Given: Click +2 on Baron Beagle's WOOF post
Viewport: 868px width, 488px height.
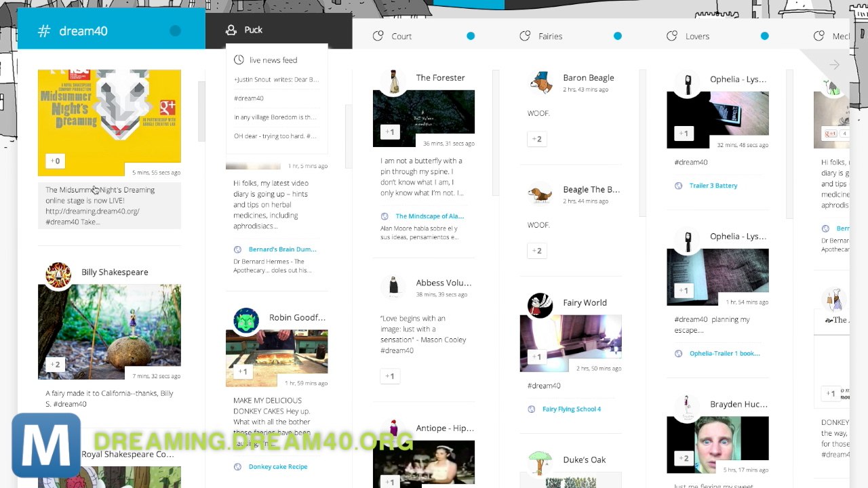Looking at the screenshot, I should [x=536, y=139].
